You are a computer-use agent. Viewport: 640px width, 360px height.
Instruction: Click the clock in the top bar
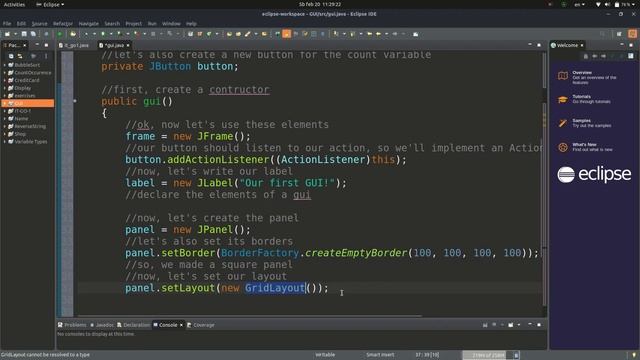(320, 4)
